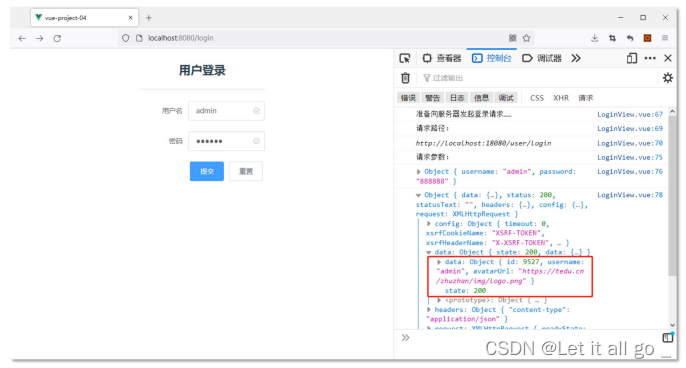
Task: Toggle the 调试 debug filter
Action: 506,98
